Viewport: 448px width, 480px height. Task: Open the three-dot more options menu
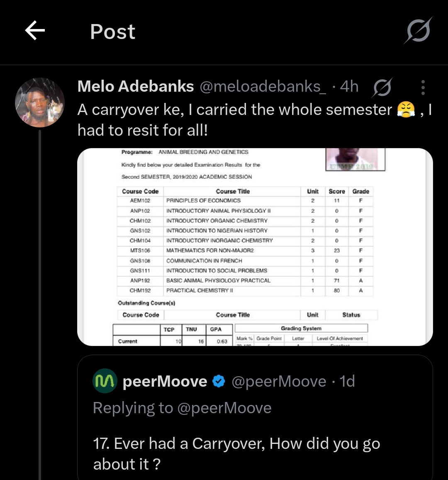423,87
